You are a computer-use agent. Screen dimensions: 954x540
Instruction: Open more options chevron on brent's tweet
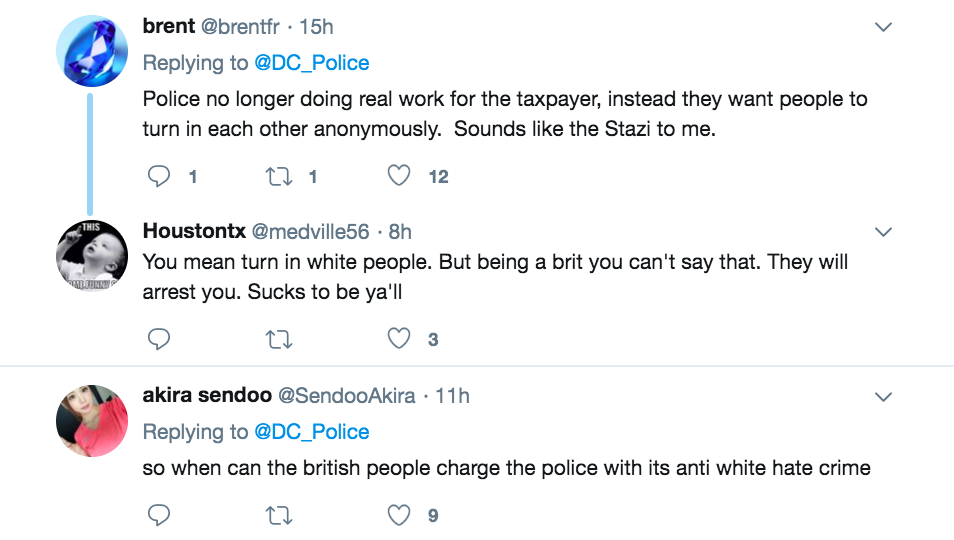coord(883,28)
